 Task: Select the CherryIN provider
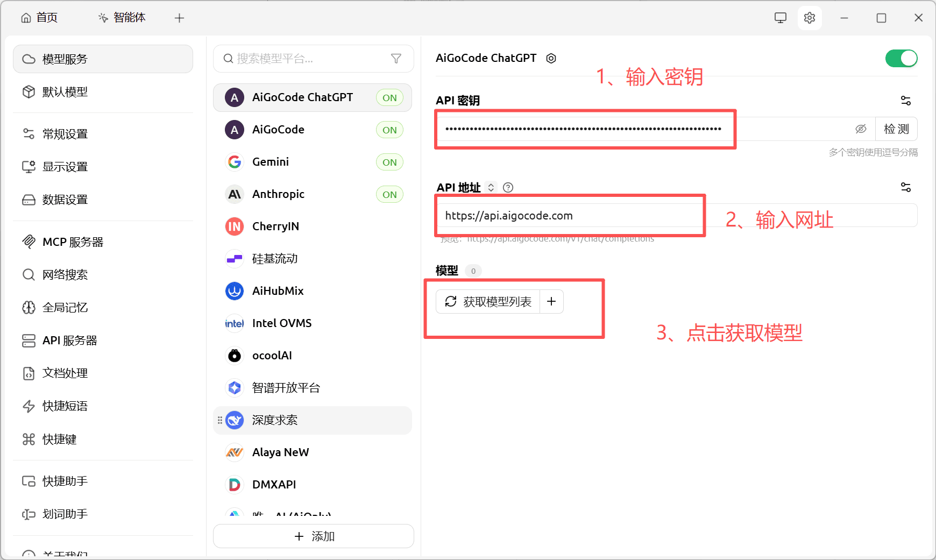pyautogui.click(x=313, y=226)
